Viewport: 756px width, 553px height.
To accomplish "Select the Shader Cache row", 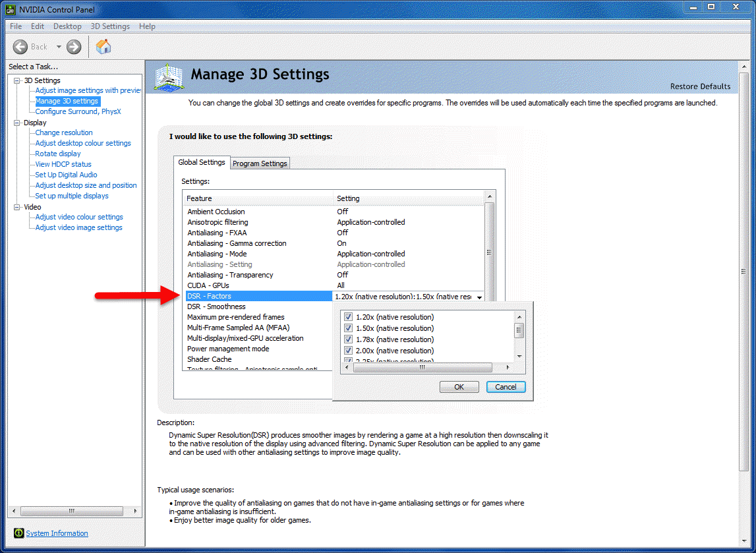I will [x=259, y=360].
